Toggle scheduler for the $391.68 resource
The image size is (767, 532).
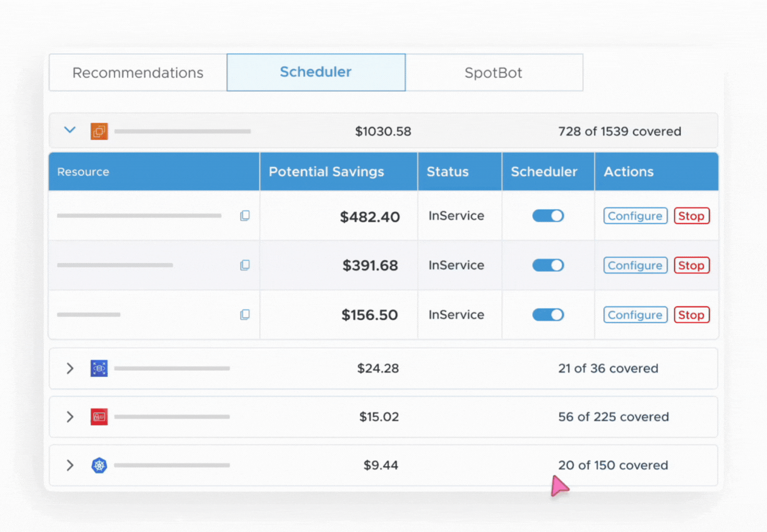coord(548,265)
